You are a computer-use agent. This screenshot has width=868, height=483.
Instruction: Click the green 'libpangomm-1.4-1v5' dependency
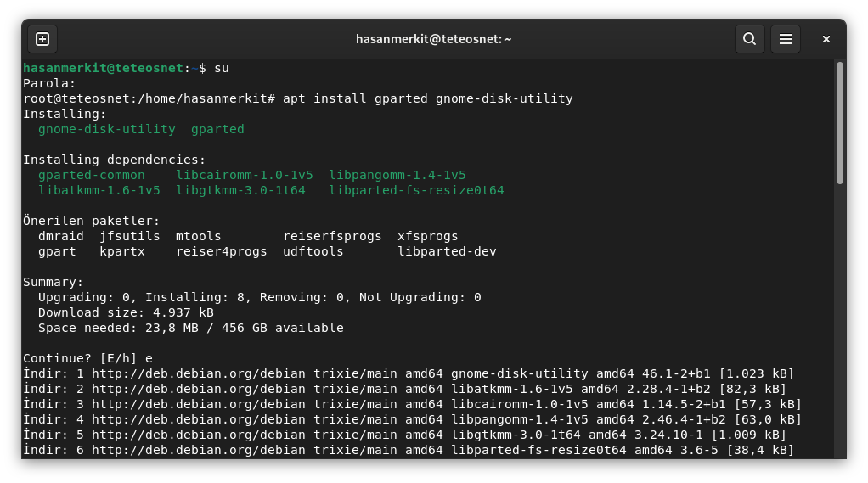tap(397, 175)
